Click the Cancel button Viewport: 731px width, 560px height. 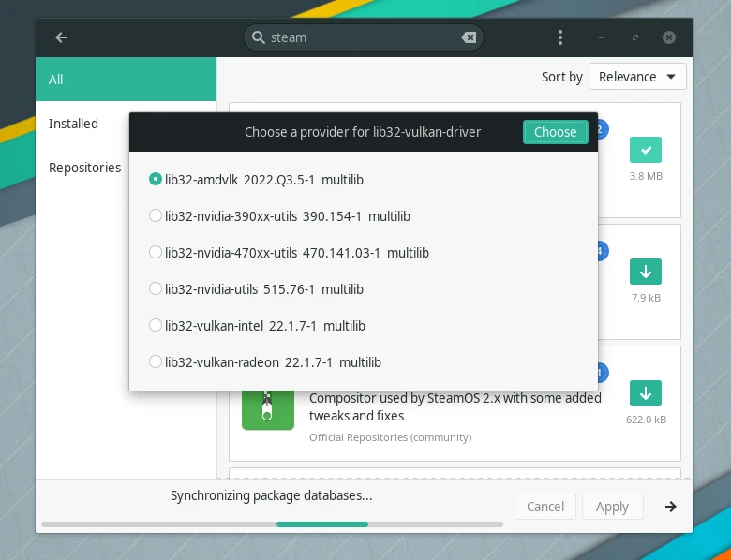[545, 507]
